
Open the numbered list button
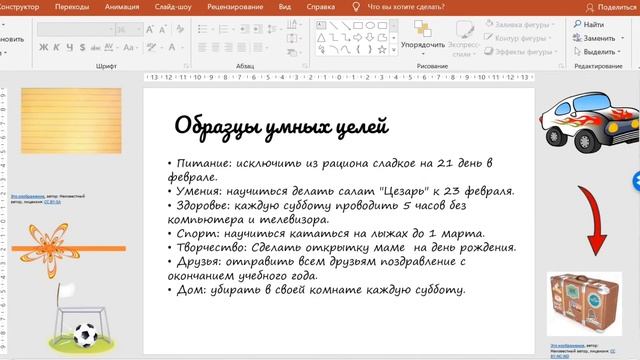(x=224, y=29)
